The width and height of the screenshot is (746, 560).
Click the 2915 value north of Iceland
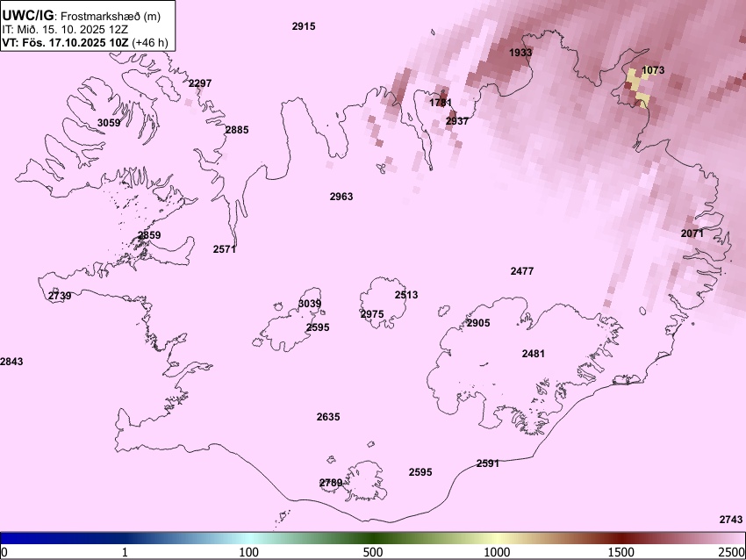tap(304, 26)
